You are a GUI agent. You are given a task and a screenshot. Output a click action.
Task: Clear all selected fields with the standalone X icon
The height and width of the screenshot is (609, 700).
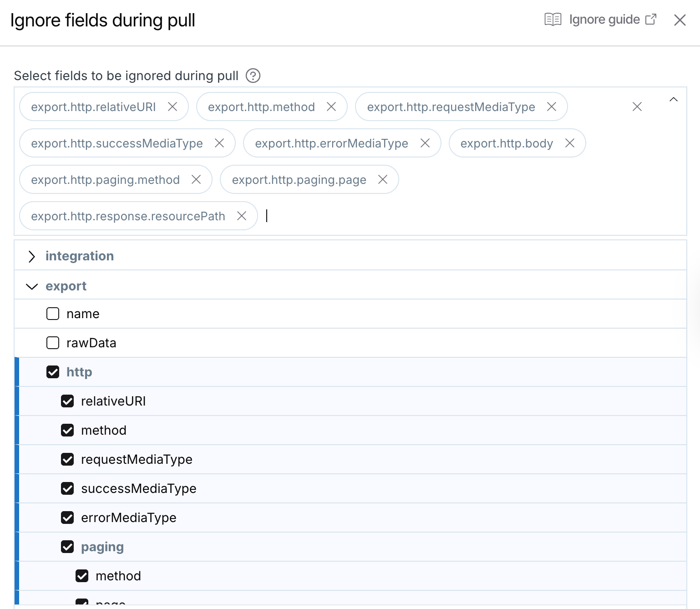(x=637, y=107)
